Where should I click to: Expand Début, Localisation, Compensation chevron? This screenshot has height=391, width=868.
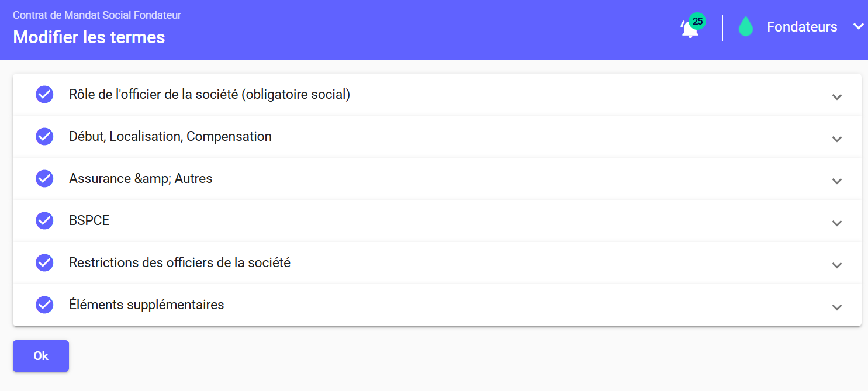point(837,139)
